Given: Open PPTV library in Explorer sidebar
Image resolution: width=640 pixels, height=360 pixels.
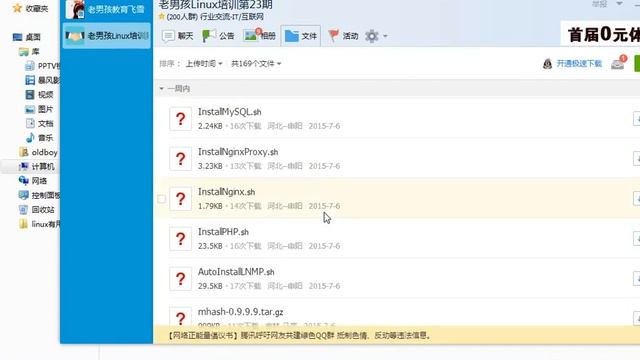Looking at the screenshot, I should click(42, 66).
